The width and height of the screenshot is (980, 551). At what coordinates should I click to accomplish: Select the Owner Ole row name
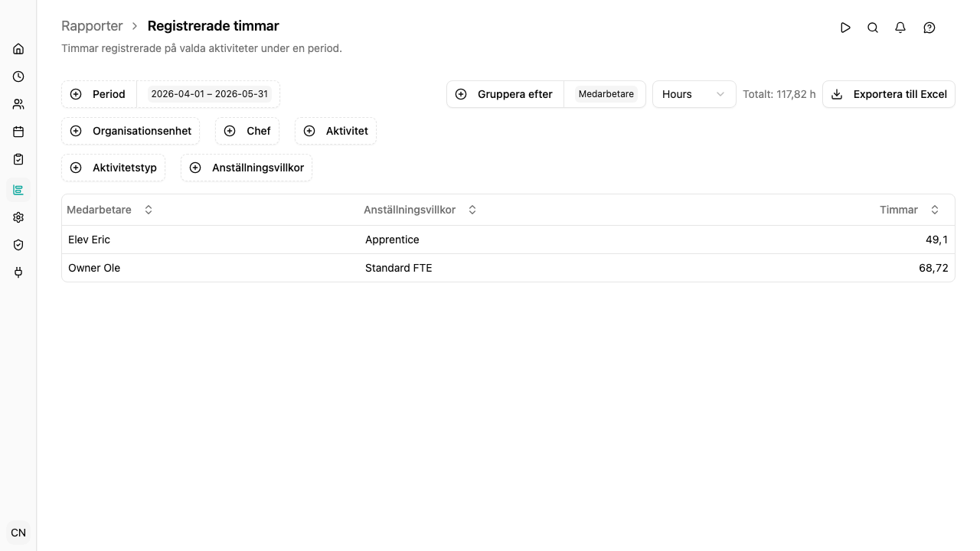(94, 268)
